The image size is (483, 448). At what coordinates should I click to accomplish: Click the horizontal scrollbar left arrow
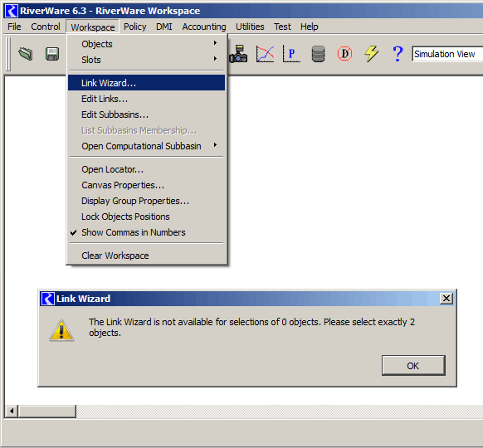(x=12, y=411)
